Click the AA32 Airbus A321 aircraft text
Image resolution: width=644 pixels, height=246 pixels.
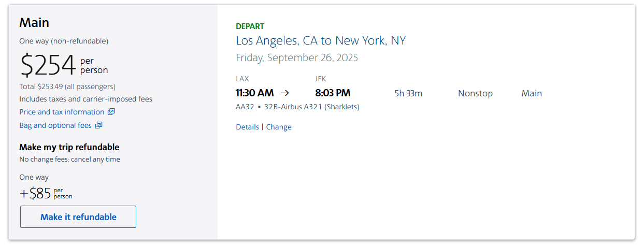click(x=297, y=107)
